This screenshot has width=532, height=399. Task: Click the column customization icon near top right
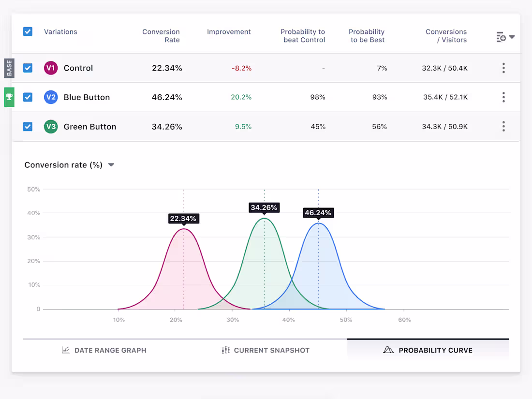[502, 36]
